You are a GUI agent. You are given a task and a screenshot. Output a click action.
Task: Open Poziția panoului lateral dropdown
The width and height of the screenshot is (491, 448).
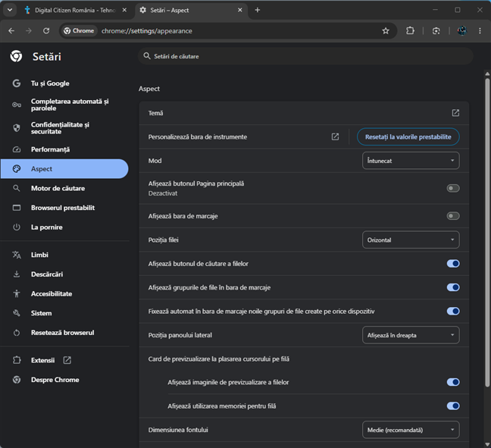click(411, 335)
